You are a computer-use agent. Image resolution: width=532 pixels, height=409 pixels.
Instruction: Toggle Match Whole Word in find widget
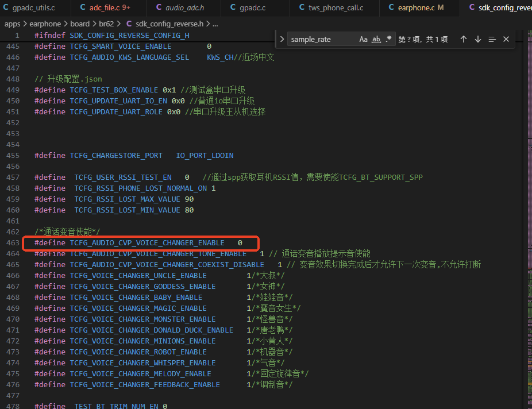[376, 39]
